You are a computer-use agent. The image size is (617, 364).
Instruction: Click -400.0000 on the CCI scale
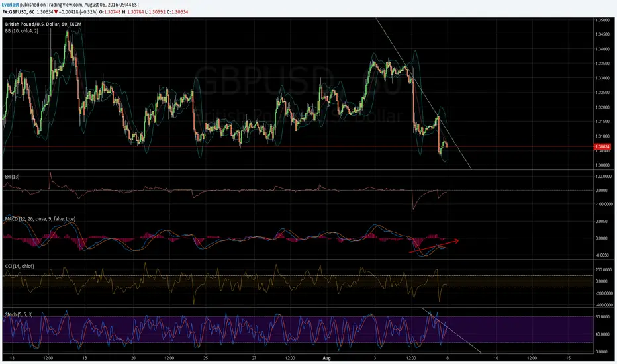604,305
